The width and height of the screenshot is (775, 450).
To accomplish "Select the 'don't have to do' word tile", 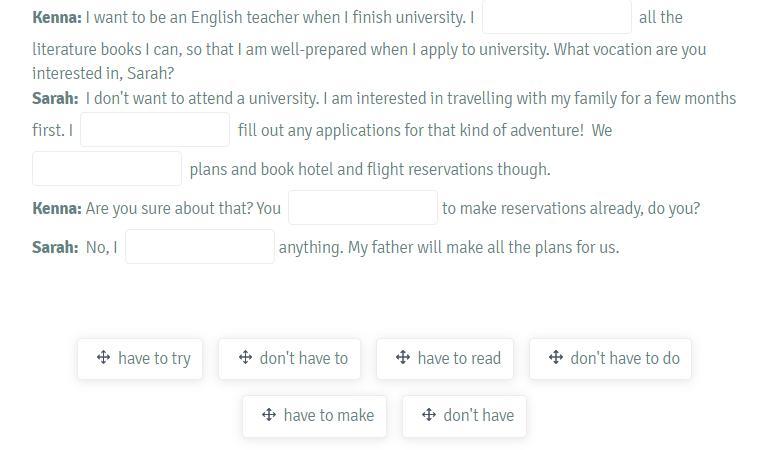I will pos(610,359).
